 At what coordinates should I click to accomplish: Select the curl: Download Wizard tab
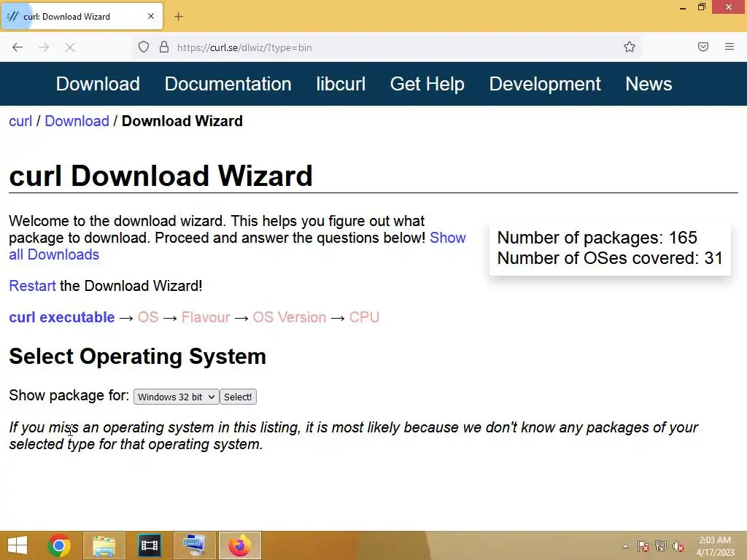click(82, 16)
